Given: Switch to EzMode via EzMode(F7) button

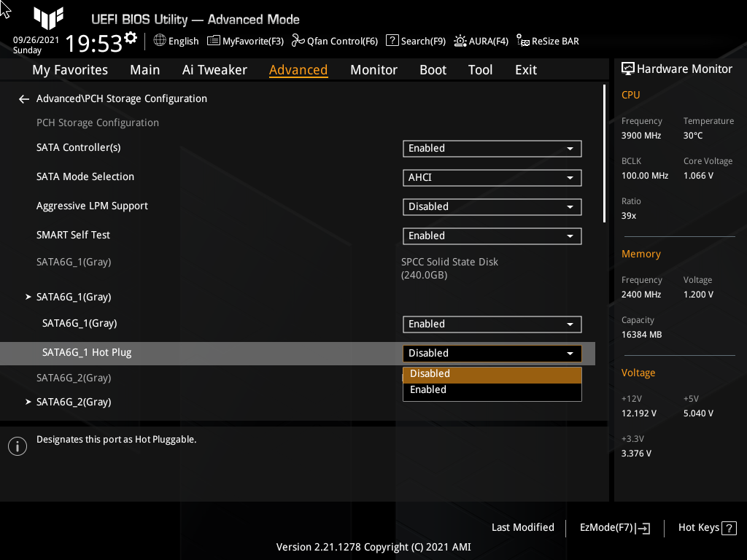Looking at the screenshot, I should click(x=614, y=527).
